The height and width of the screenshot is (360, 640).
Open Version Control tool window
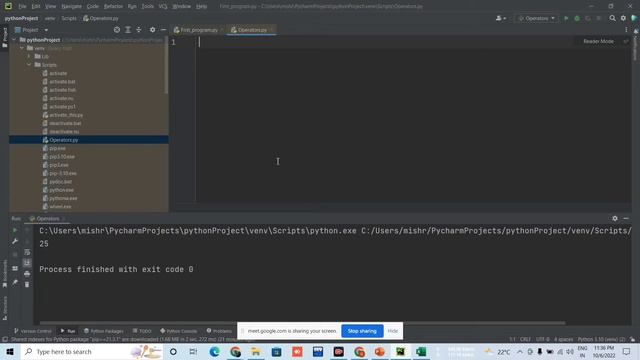(33, 331)
